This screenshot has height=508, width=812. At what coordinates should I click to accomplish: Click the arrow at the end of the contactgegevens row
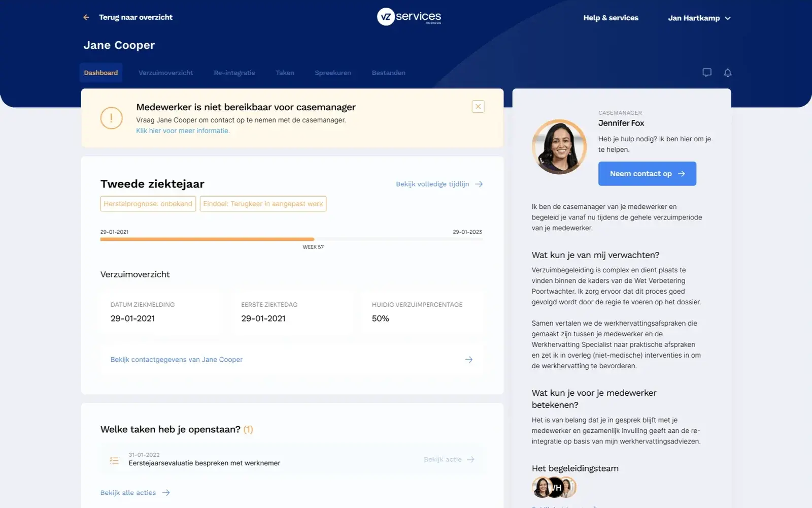[469, 360]
